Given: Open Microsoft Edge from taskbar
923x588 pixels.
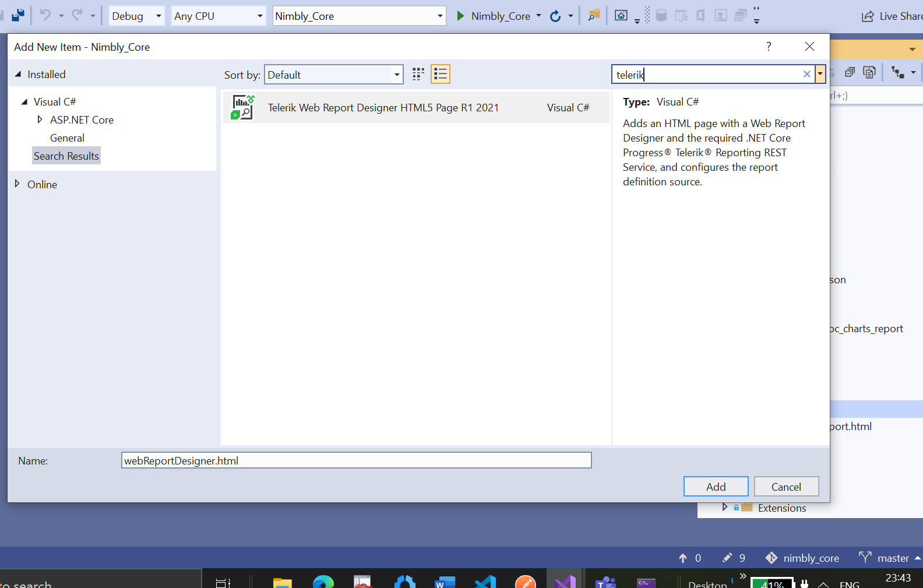Looking at the screenshot, I should [323, 582].
